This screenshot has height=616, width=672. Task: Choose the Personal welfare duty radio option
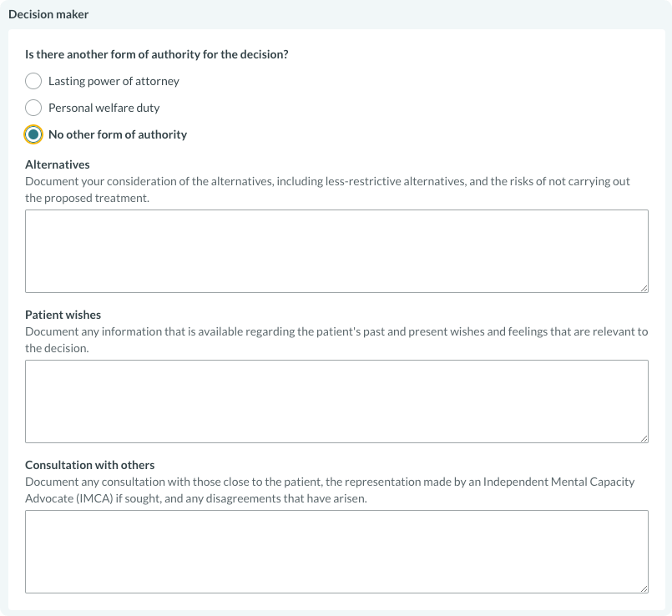33,108
